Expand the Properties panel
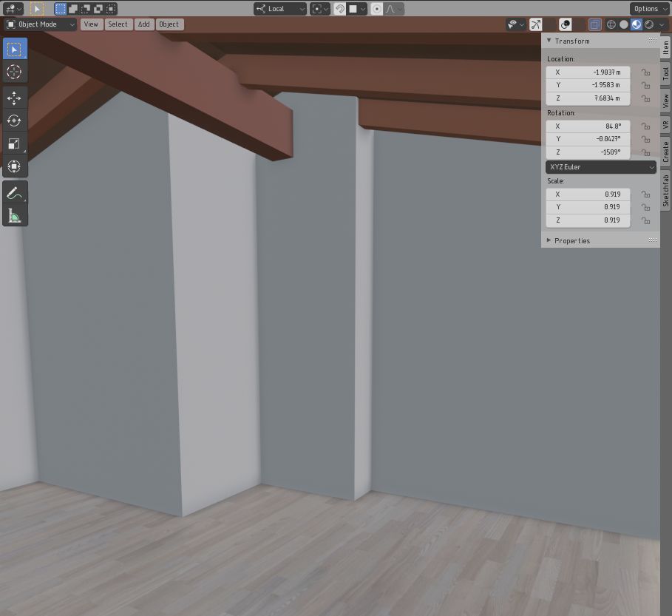This screenshot has height=616, width=672. [600, 241]
